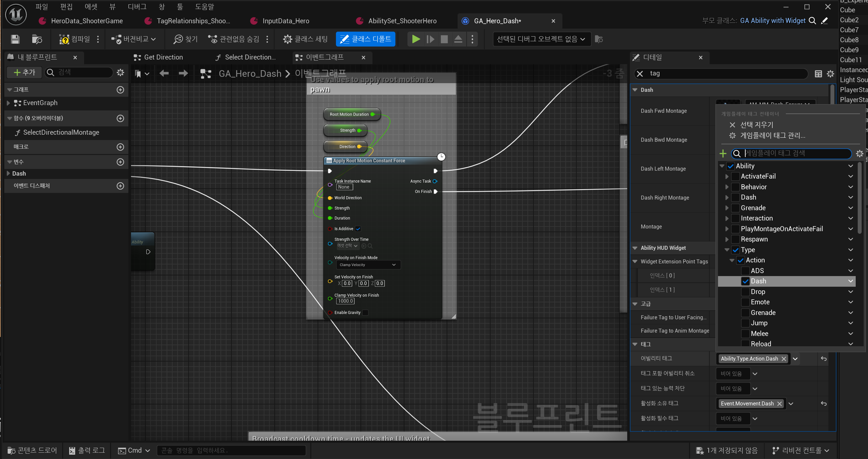The width and height of the screenshot is (868, 459).
Task: Expand the Dash variable category
Action: 8,174
